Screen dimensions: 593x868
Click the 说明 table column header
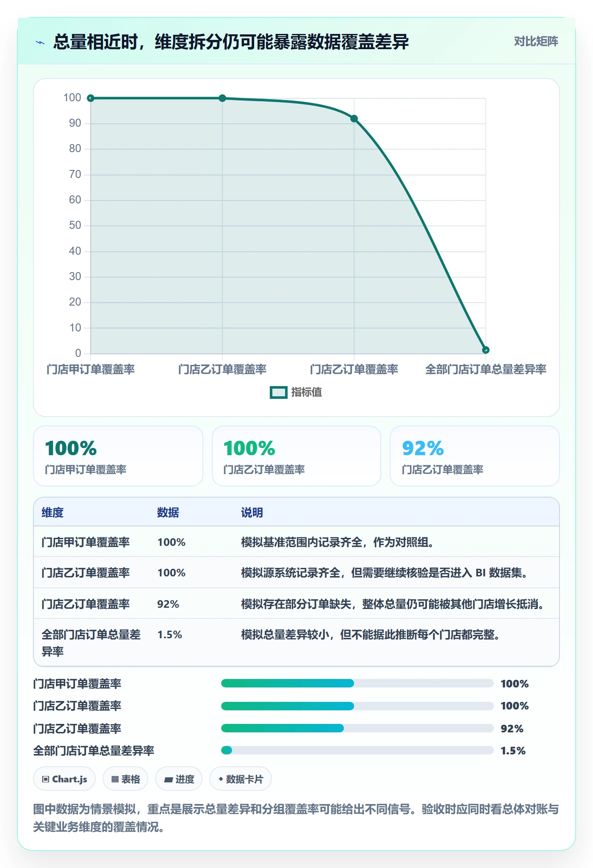[252, 512]
